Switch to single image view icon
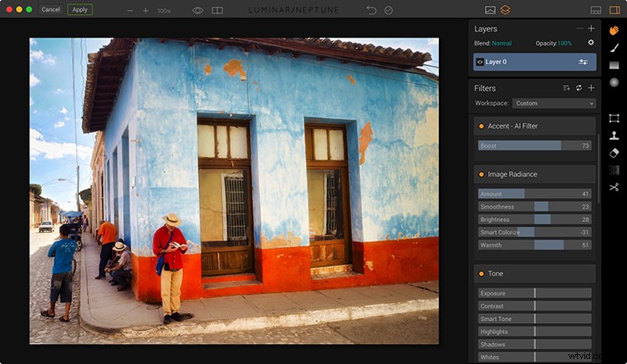The width and height of the screenshot is (627, 364). pos(490,10)
